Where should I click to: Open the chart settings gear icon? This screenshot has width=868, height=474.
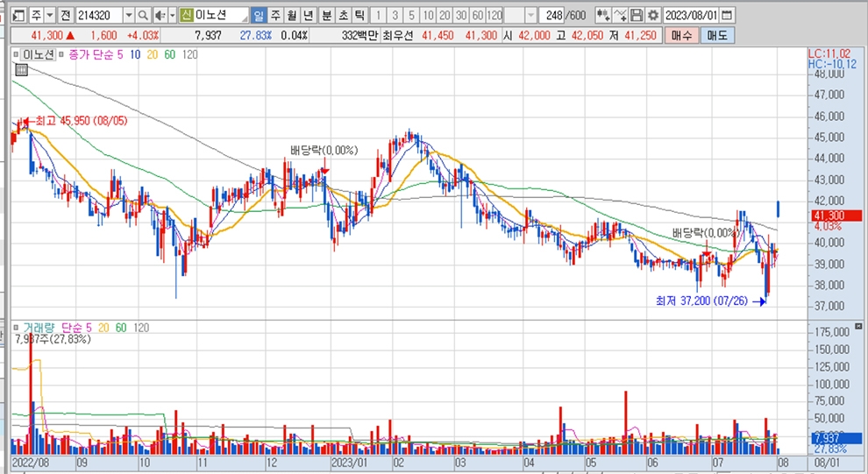point(652,16)
